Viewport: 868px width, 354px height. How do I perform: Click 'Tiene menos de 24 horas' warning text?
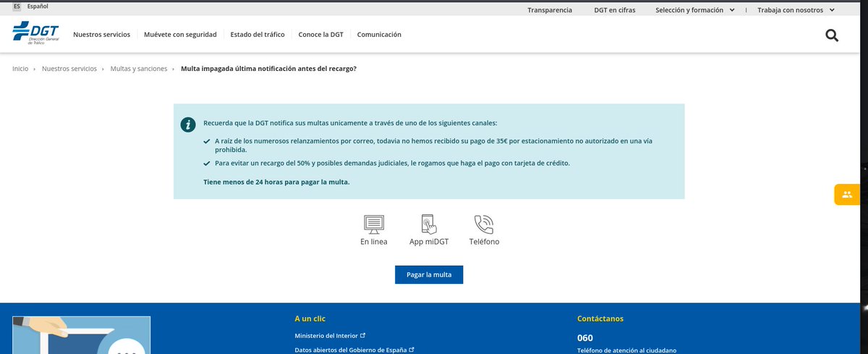point(276,182)
